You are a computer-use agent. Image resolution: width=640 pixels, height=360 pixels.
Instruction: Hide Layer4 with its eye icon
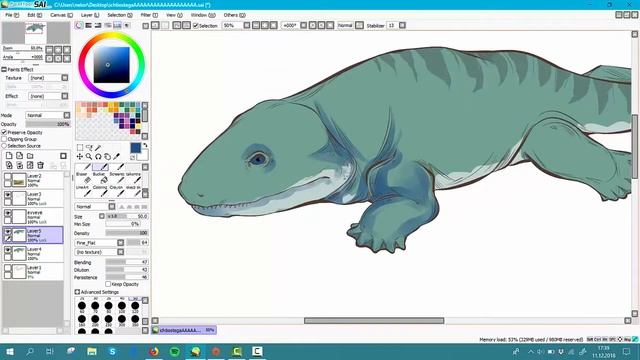tap(8, 250)
